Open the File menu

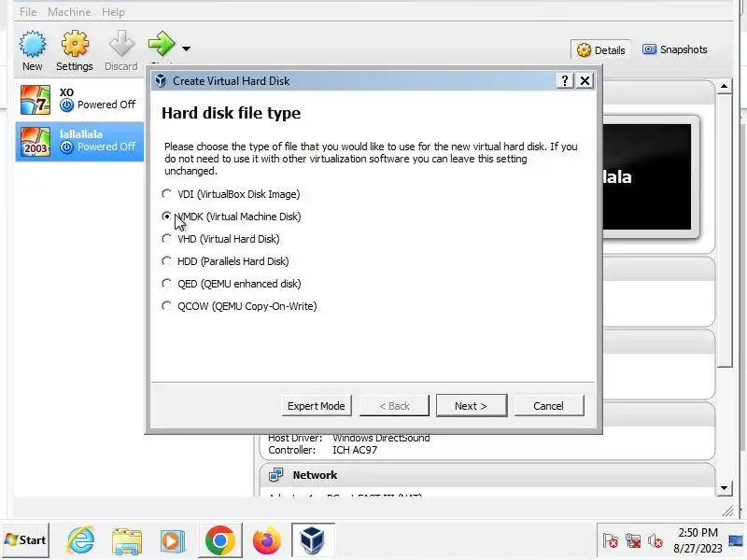(28, 12)
